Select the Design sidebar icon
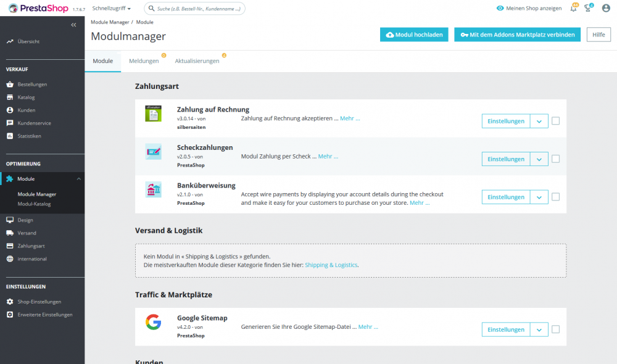This screenshot has height=364, width=617. tap(9, 218)
